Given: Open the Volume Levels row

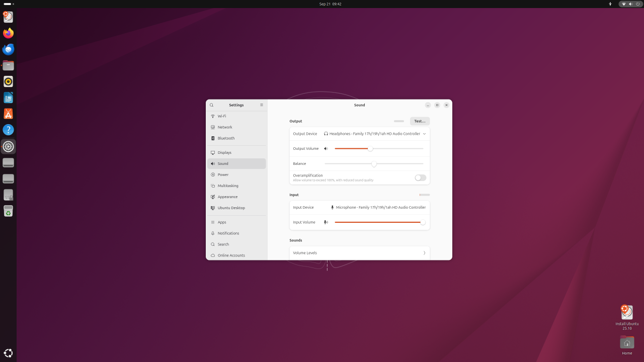Looking at the screenshot, I should point(360,253).
